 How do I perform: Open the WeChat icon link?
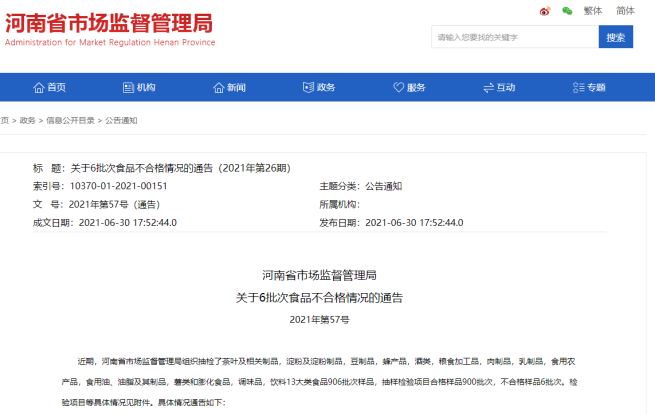567,11
